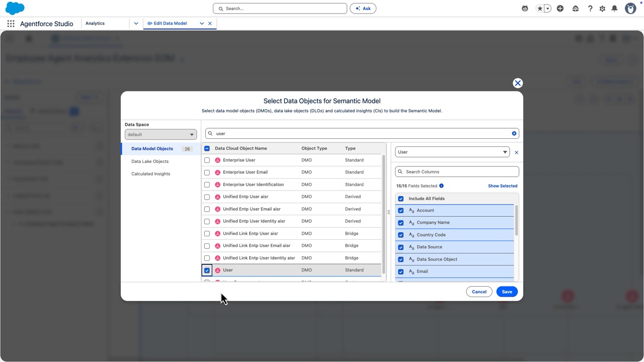Click the Cancel button

(479, 292)
